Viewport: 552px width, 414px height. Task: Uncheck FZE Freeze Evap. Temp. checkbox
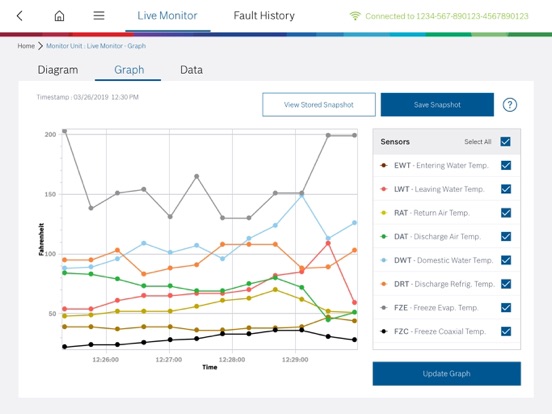[x=506, y=308]
